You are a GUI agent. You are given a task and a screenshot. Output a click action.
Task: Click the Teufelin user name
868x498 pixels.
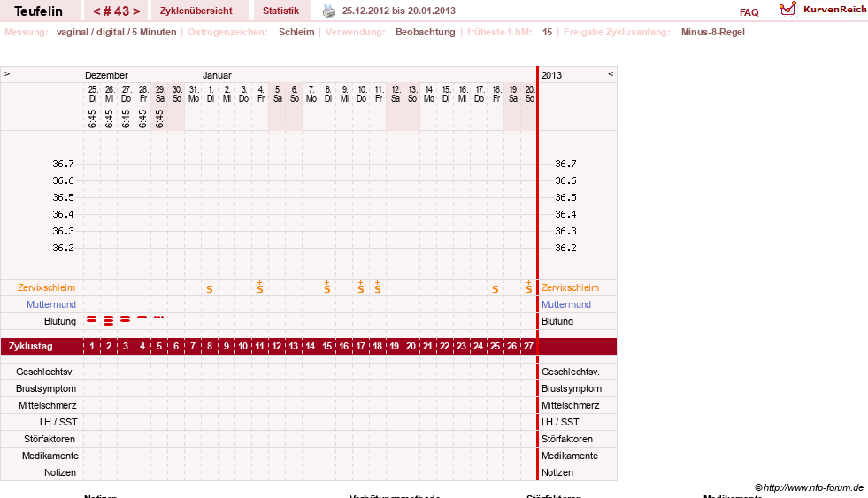point(38,11)
